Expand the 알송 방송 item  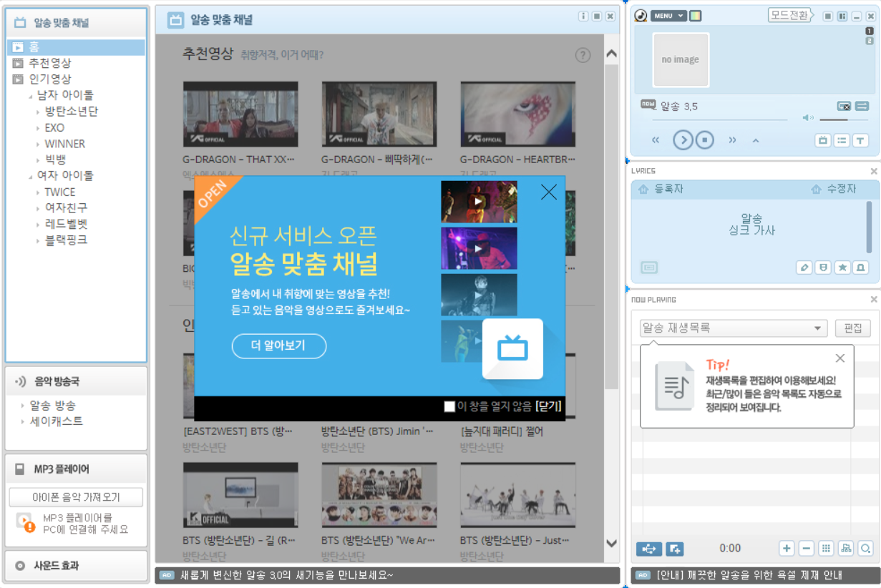pos(23,406)
